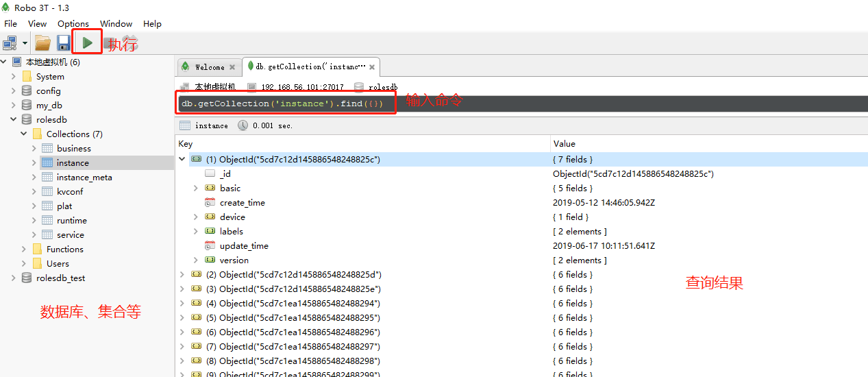Open the Help menu
The height and width of the screenshot is (377, 868).
(152, 23)
